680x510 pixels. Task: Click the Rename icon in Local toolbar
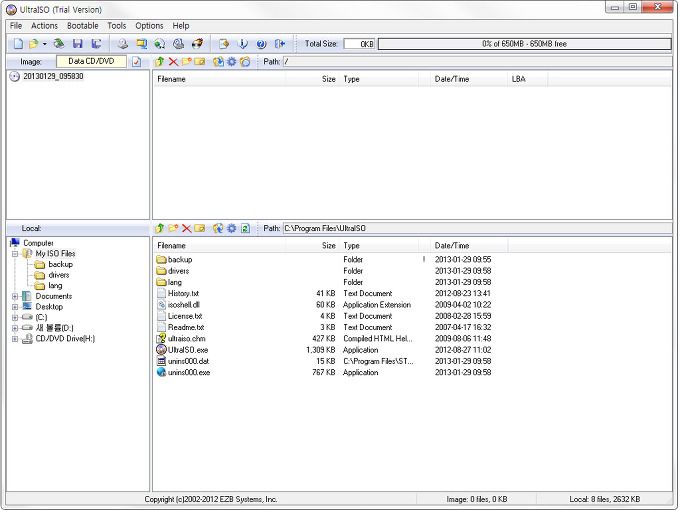click(x=199, y=228)
